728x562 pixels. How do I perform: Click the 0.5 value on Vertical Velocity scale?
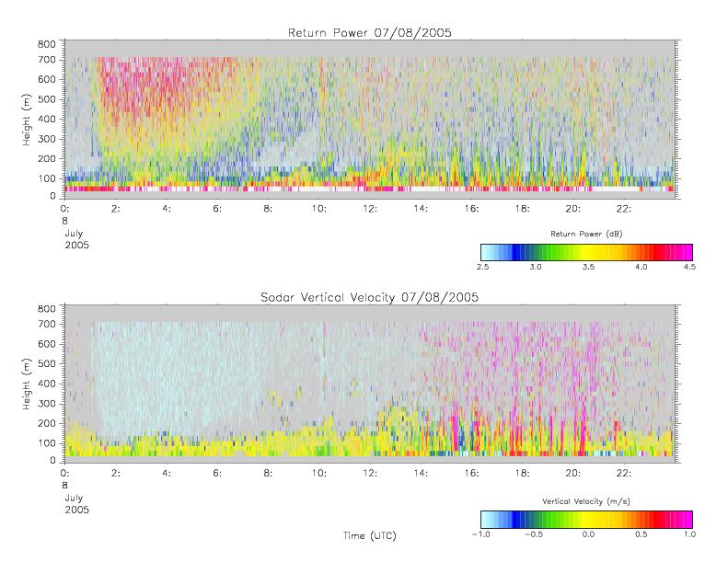(641, 534)
